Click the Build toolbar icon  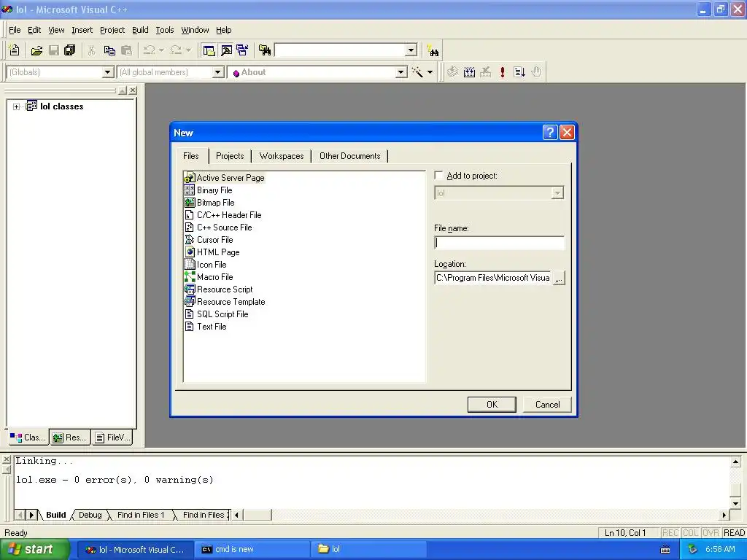tap(469, 72)
